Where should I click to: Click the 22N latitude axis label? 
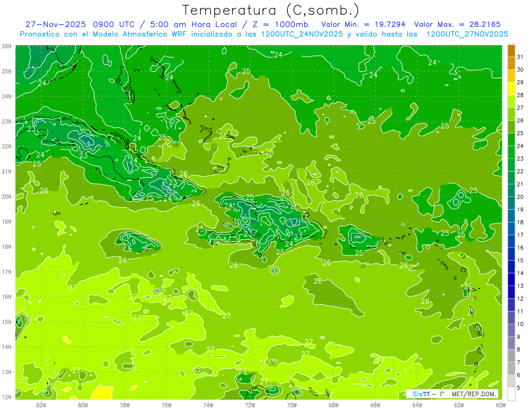tap(6, 146)
